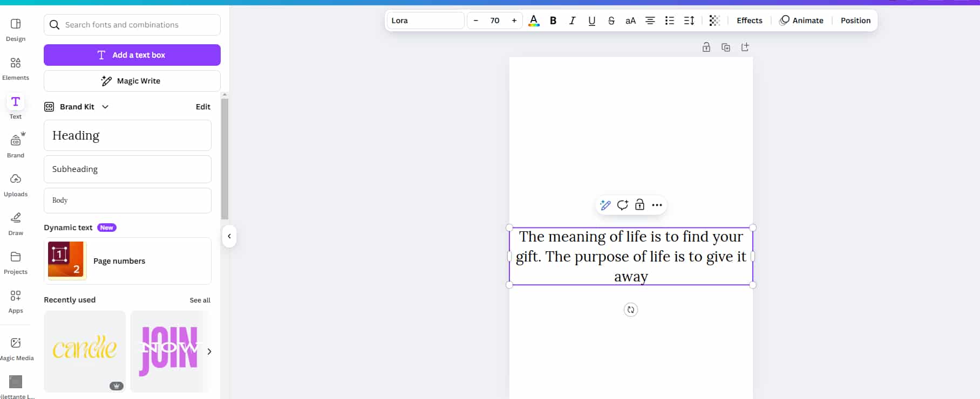Lock the selected text box
980x399 pixels.
click(x=640, y=205)
